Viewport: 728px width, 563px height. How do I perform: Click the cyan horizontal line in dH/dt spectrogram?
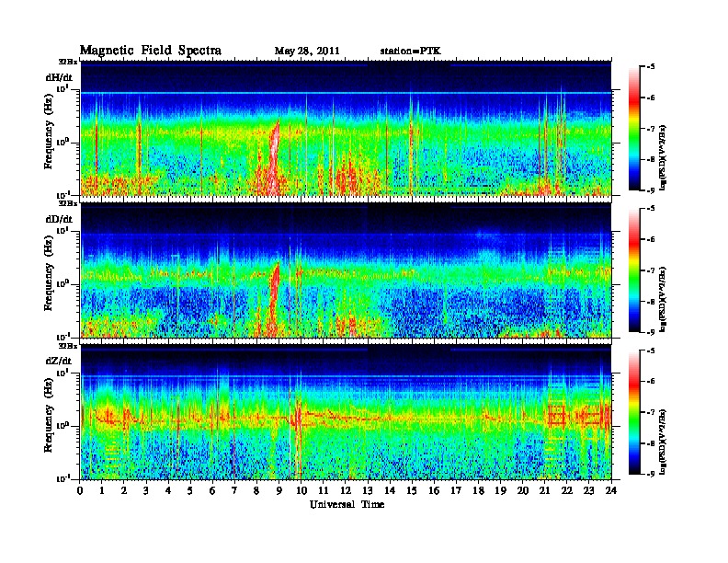click(346, 93)
